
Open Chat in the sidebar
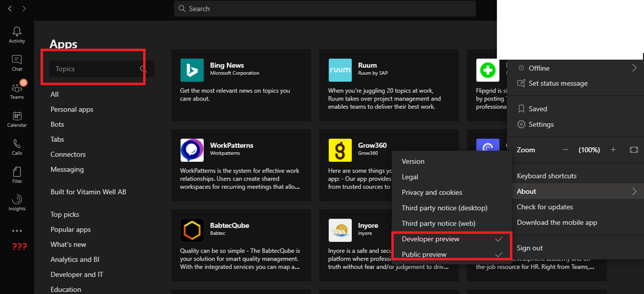(x=17, y=63)
